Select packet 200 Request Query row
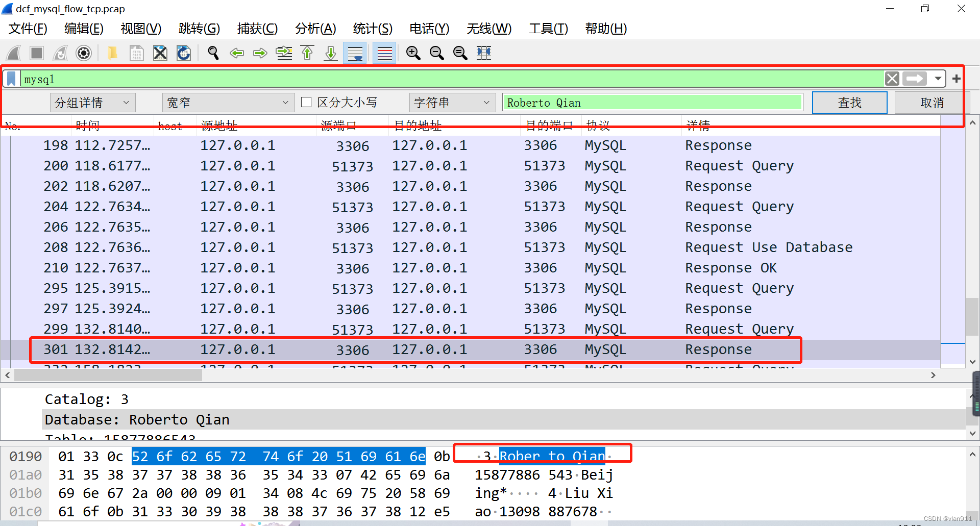The image size is (980, 526). pyautogui.click(x=470, y=166)
